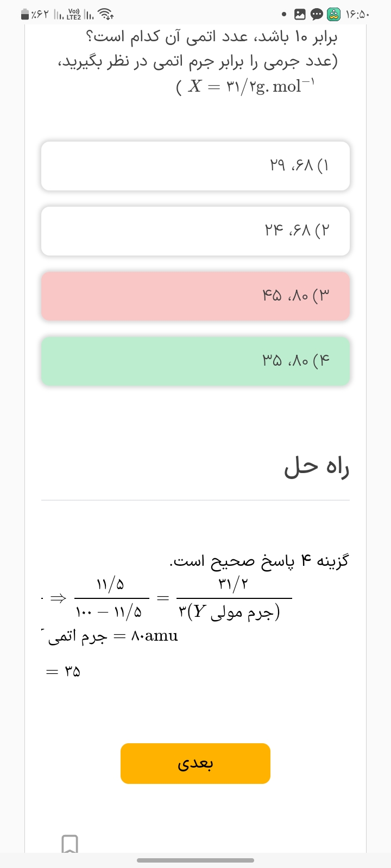
Task: Tap the bookmark icon below the solution
Action: point(70,844)
